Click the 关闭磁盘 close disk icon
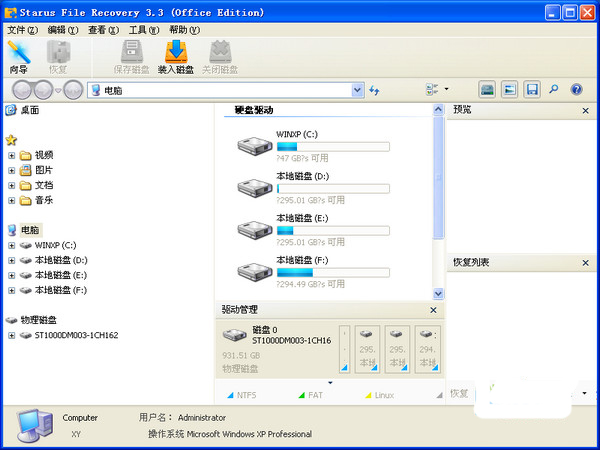 point(220,57)
